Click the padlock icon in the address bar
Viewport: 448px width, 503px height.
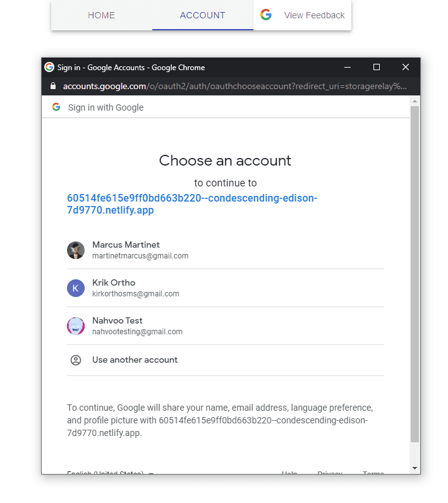[x=52, y=86]
